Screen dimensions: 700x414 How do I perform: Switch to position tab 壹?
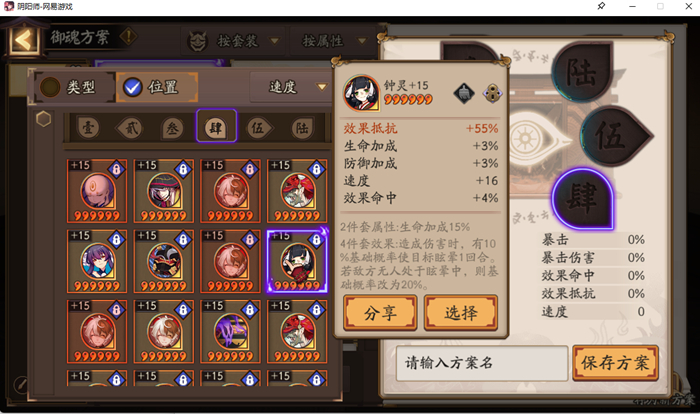(88, 128)
